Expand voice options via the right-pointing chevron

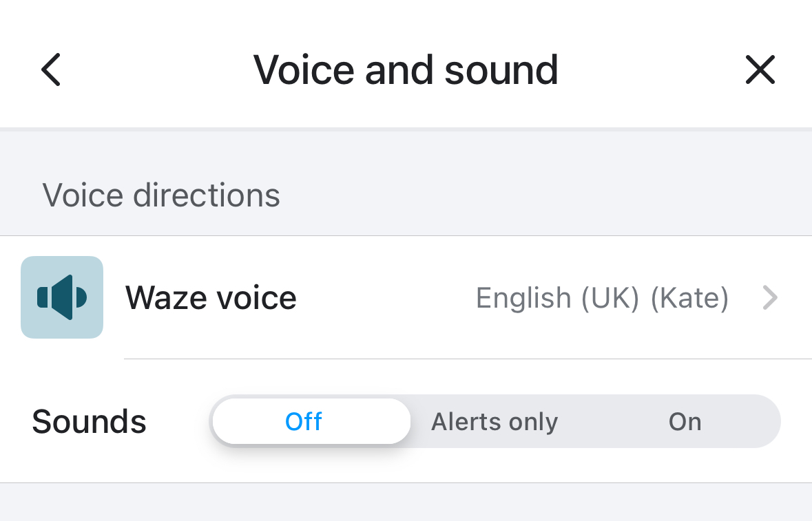click(x=770, y=297)
